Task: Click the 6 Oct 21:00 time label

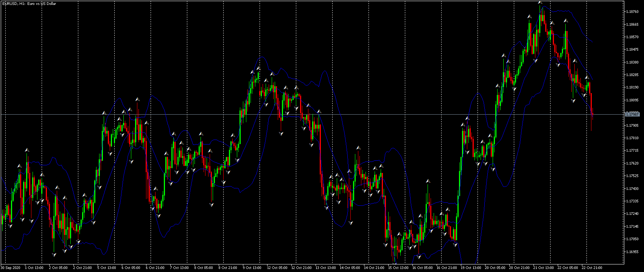Action: click(155, 268)
